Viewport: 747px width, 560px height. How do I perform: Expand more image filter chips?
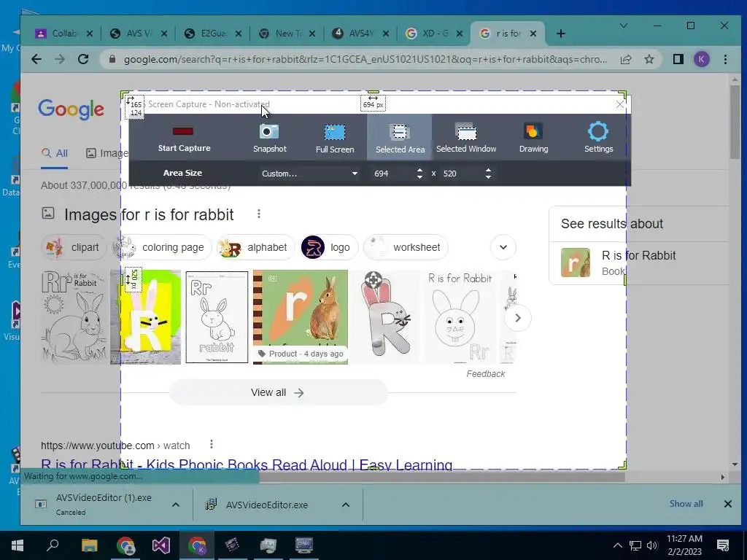pos(503,247)
